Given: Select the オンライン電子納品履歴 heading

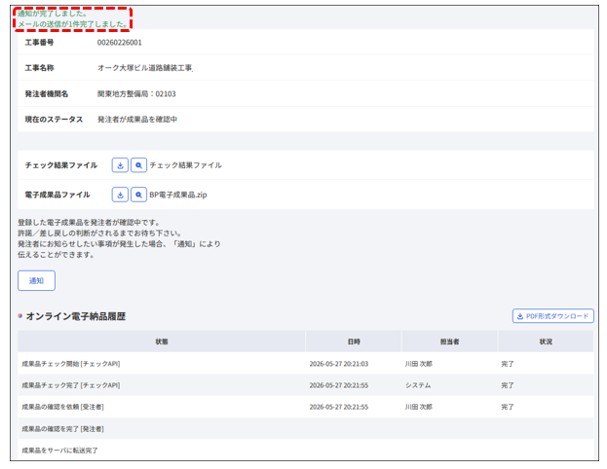Looking at the screenshot, I should (75, 317).
